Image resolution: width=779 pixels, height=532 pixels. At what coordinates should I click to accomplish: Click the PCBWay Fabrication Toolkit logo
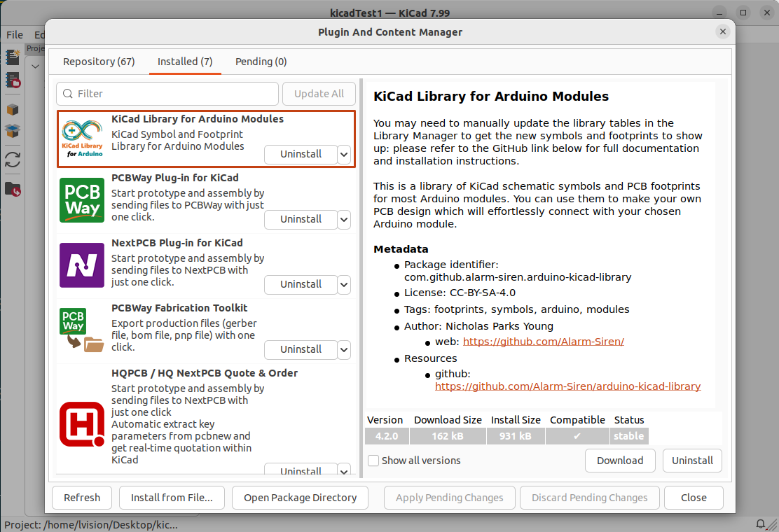pyautogui.click(x=82, y=330)
